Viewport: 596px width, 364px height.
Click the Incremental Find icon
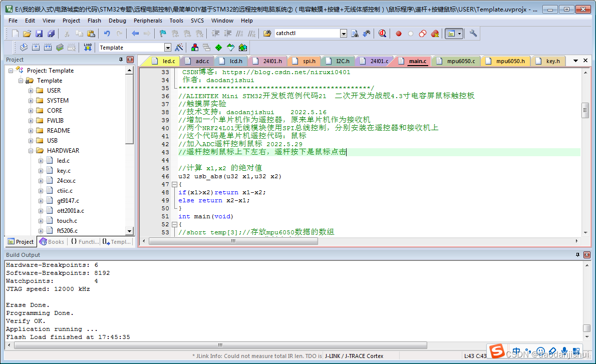click(x=367, y=34)
